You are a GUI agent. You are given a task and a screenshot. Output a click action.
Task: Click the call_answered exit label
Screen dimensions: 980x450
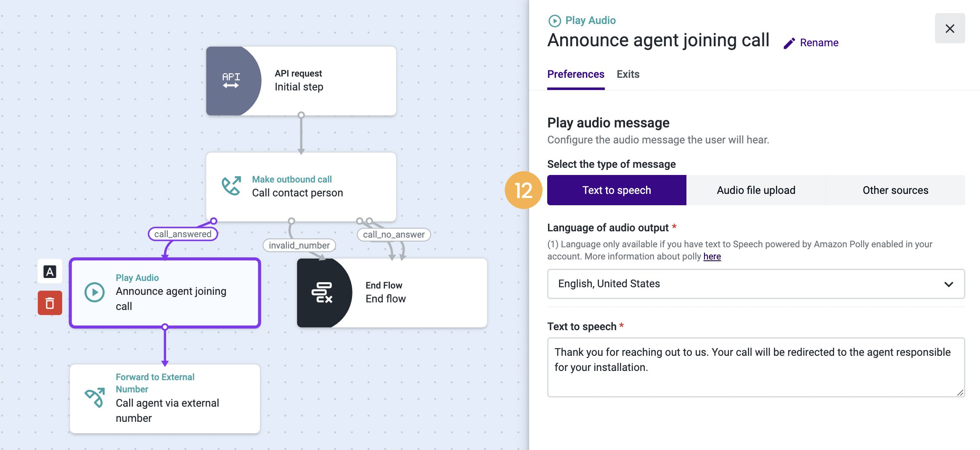coord(183,234)
